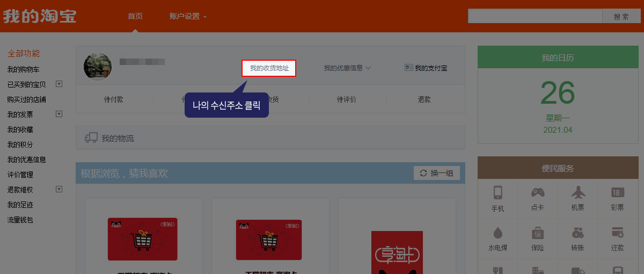This screenshot has width=644, height=274.
Task: Switch to the 首页 tab
Action: point(135,16)
